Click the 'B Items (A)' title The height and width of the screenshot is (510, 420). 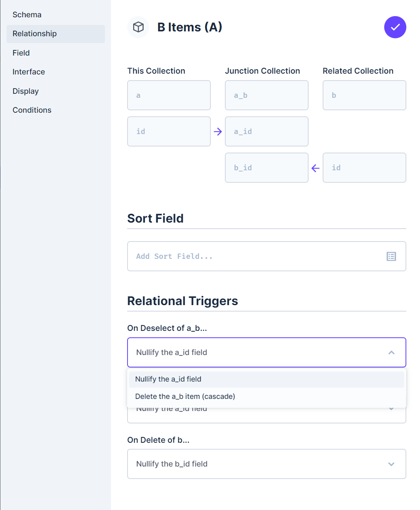(189, 27)
